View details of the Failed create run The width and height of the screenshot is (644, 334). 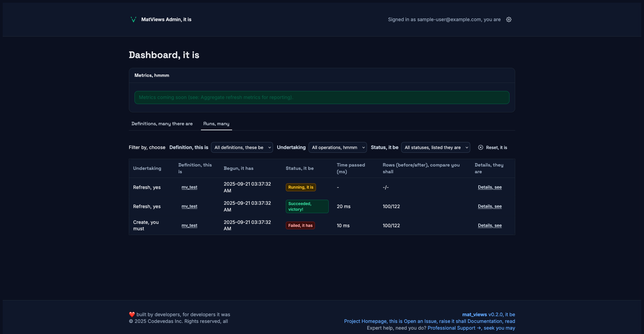490,226
